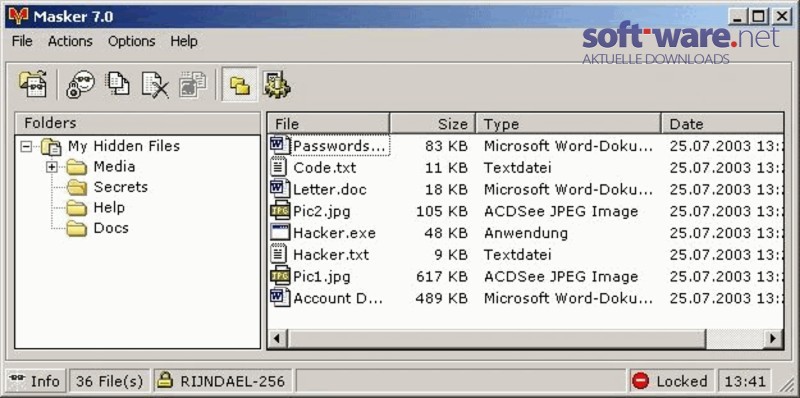Select the Media folder in tree
800x398 pixels.
tap(114, 167)
